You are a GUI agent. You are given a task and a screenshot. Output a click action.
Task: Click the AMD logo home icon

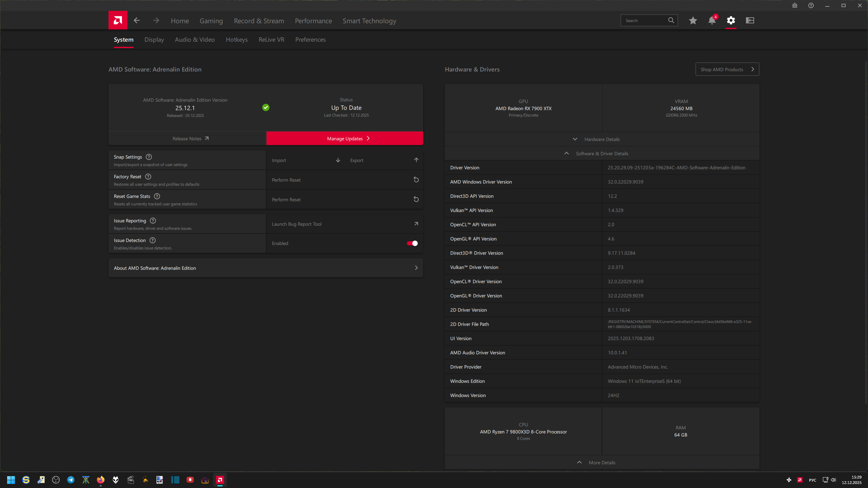(118, 20)
